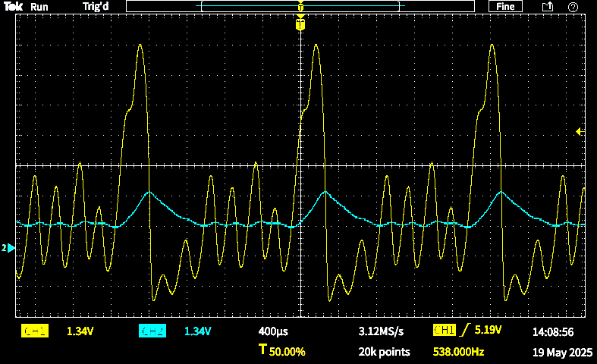This screenshot has height=364, width=597.
Task: Click the yellow trigger position T marker
Action: (x=300, y=25)
